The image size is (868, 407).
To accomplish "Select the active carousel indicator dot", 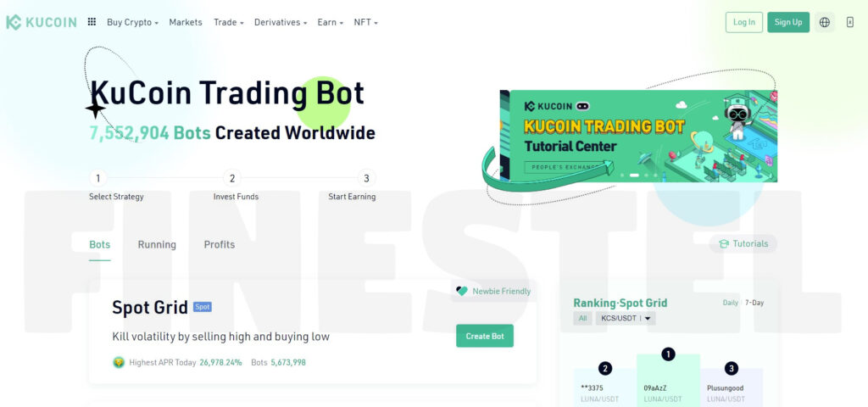I will [x=634, y=175].
